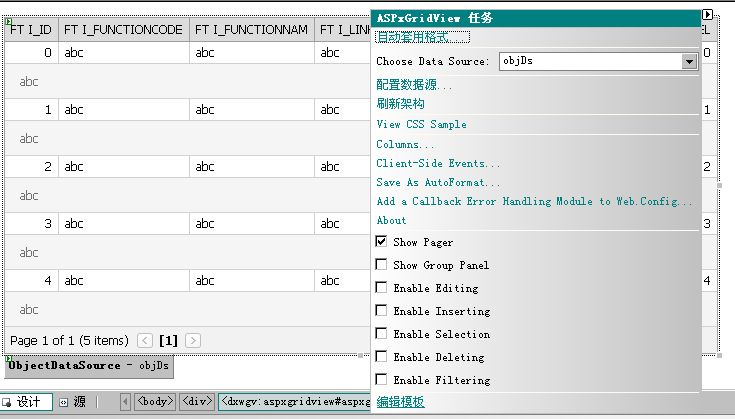735x419 pixels.
Task: Enable Deleting via its checkbox
Action: pos(381,357)
